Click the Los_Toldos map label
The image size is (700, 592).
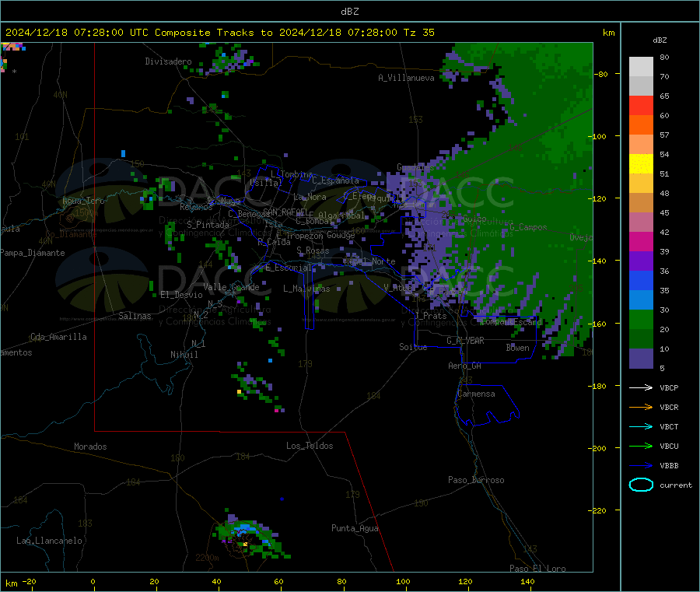[310, 446]
